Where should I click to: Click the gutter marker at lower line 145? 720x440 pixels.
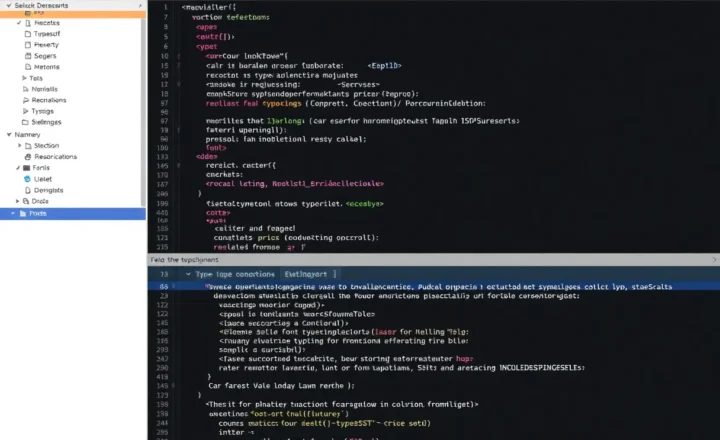174,385
